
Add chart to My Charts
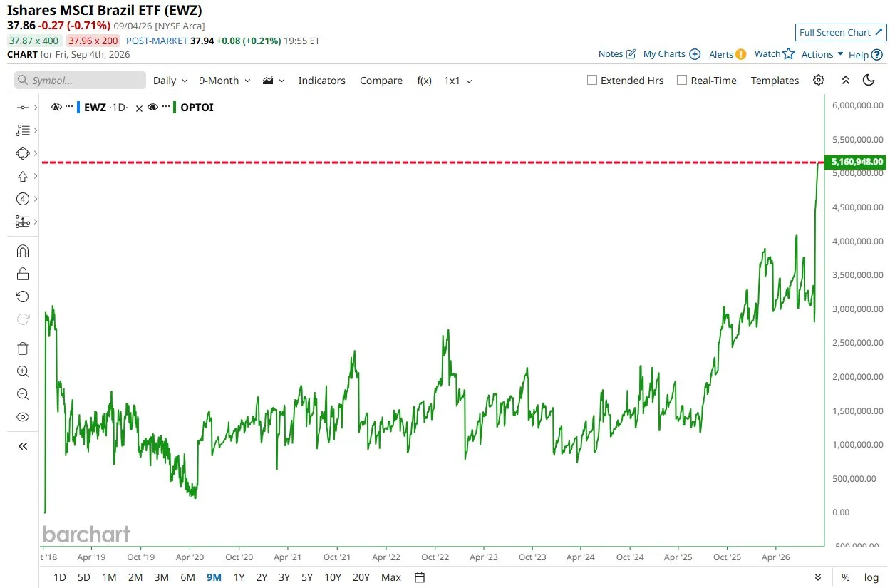(x=672, y=54)
